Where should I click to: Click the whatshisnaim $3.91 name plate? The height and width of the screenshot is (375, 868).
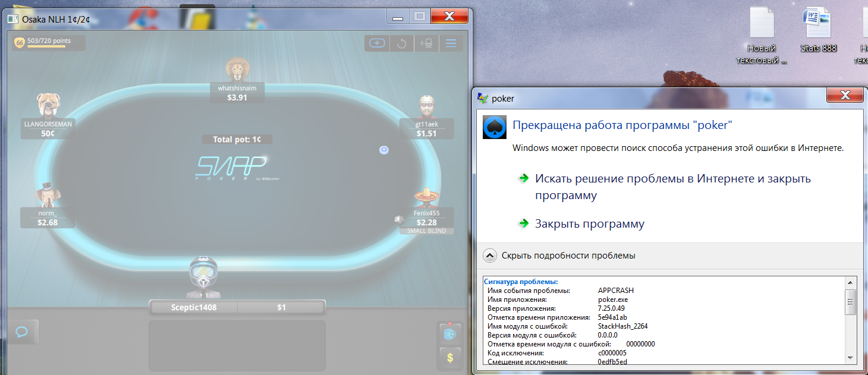[237, 93]
